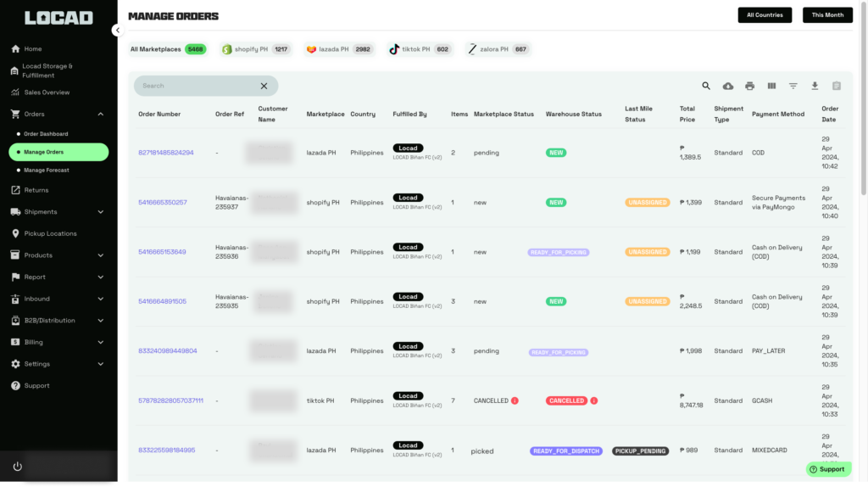Open the filter table icon
The height and width of the screenshot is (487, 868).
793,86
